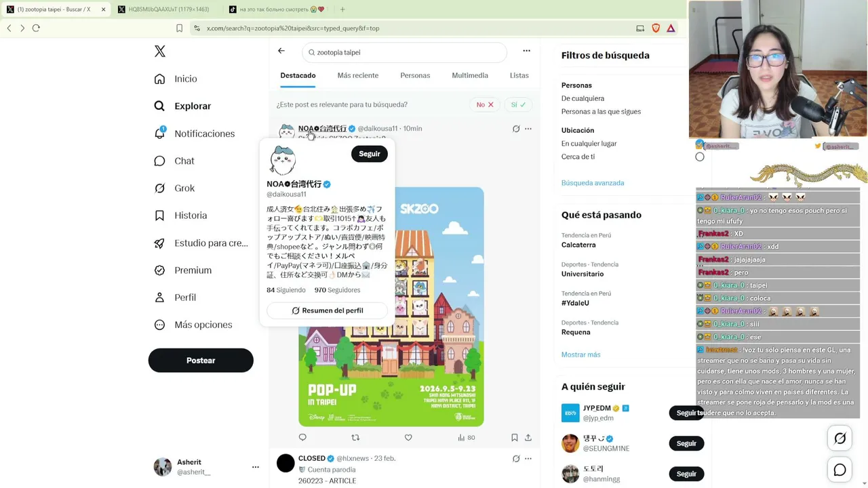Viewport: 868px width, 488px height.
Task: Open account menu dots next to Asherit
Action: pos(256,467)
